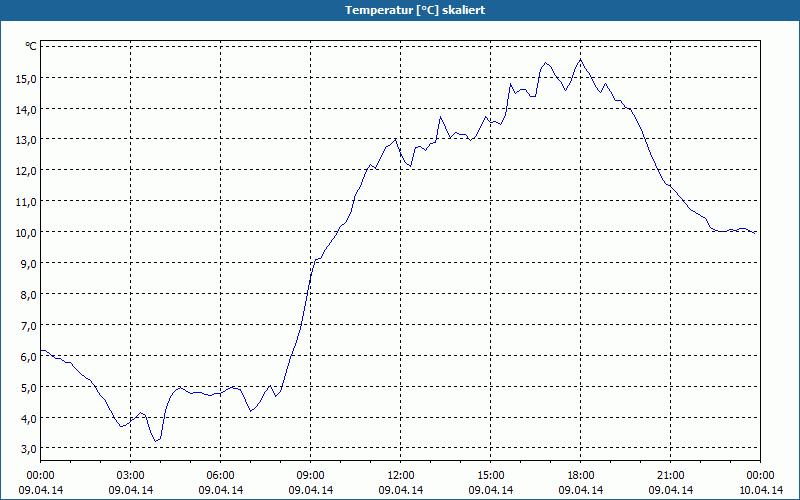Image resolution: width=800 pixels, height=500 pixels.
Task: Click the 10,0 y-axis label
Action: pos(28,233)
